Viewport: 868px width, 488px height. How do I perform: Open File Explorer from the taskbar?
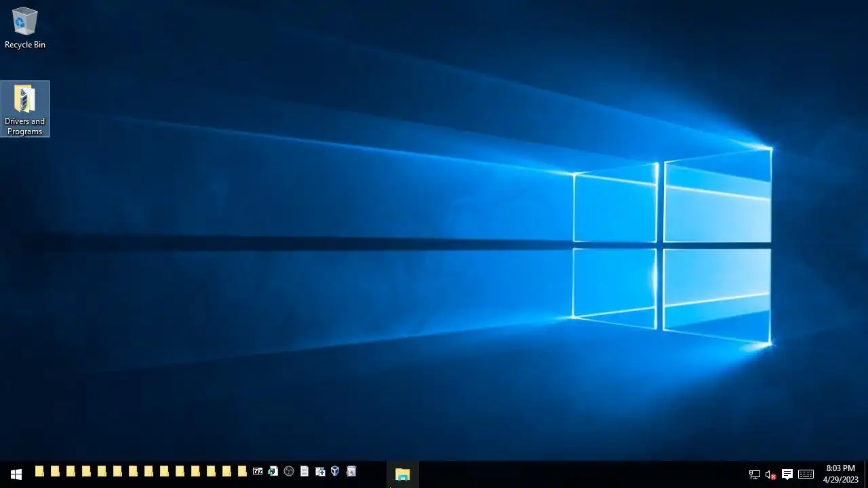[x=403, y=474]
